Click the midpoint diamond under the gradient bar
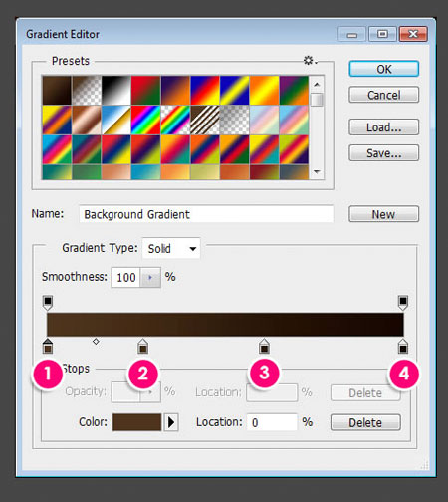 point(96,341)
